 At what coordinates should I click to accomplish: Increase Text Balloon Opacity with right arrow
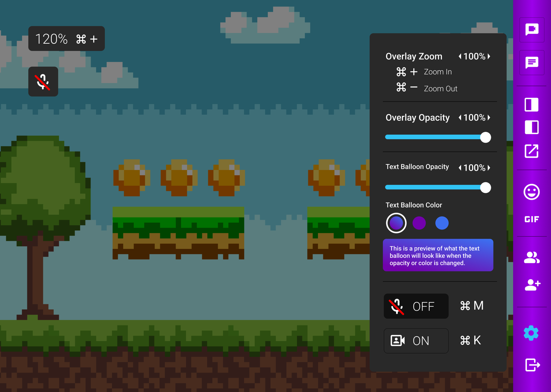click(489, 168)
